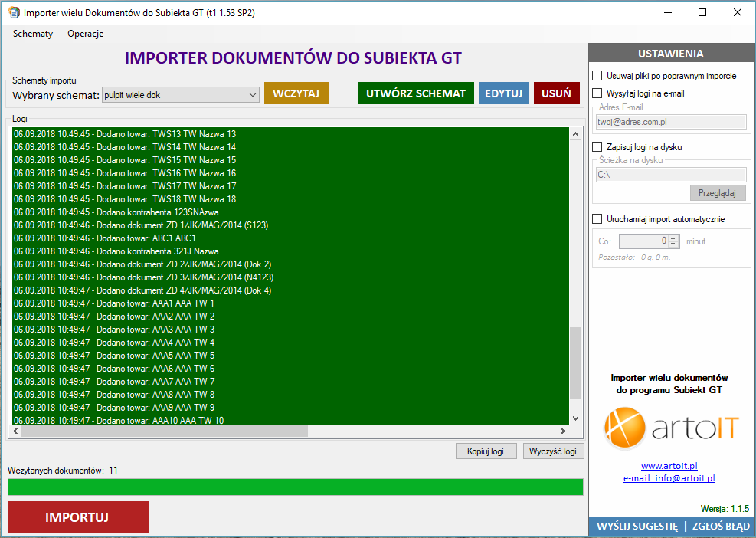Click the Ścieżka na dysku field
Viewport: 756px width, 538px height.
671,175
